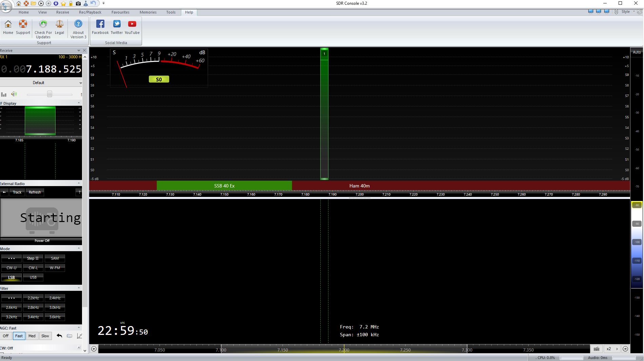Image resolution: width=644 pixels, height=361 pixels.
Task: Open the Favourites ribbon tab
Action: click(120, 12)
